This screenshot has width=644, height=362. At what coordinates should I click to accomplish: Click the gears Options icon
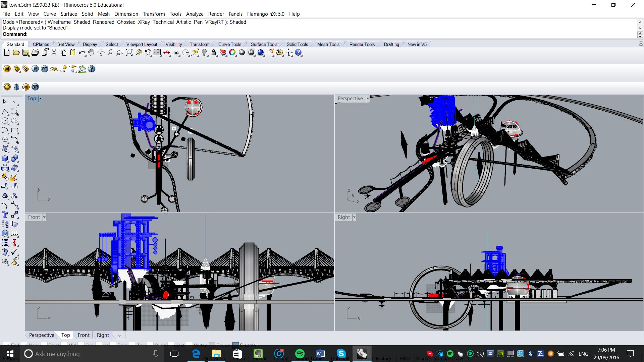coord(279,53)
